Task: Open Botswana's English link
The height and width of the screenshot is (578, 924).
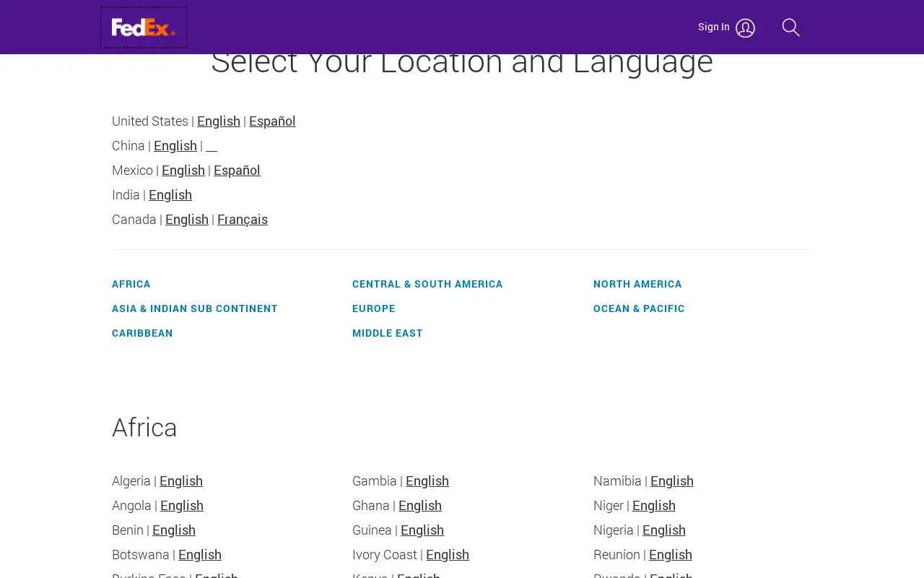Action: pyautogui.click(x=200, y=555)
